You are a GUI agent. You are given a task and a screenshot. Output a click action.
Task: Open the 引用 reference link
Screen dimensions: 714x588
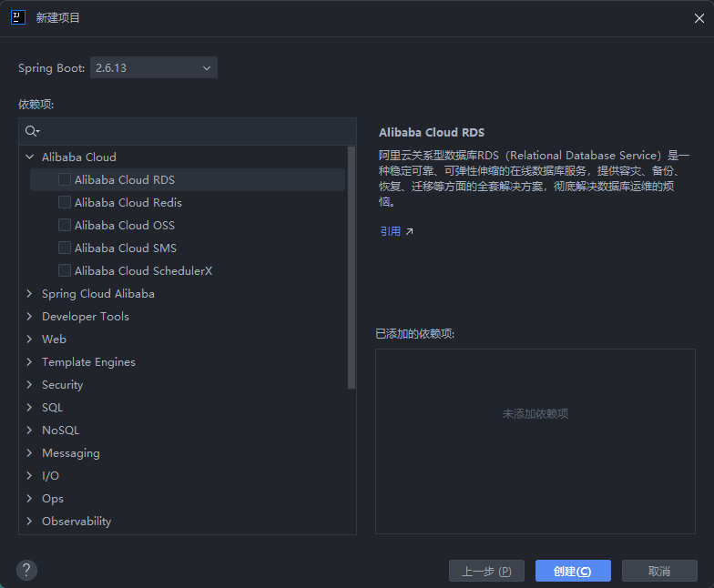tap(390, 231)
